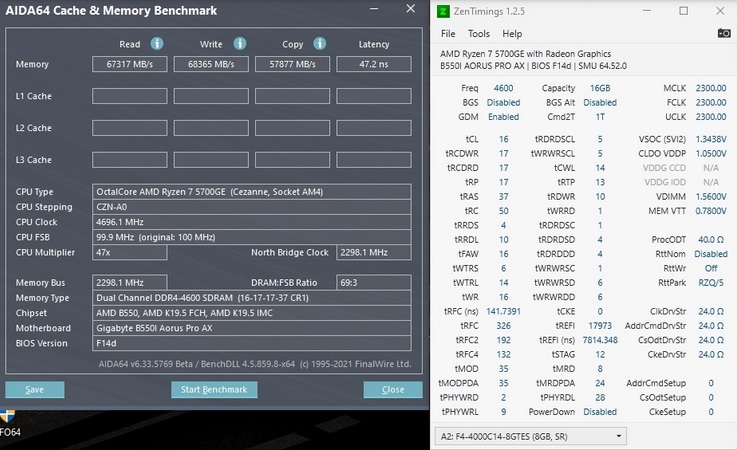Click the Memory Latency 47.2 ns field

(374, 64)
